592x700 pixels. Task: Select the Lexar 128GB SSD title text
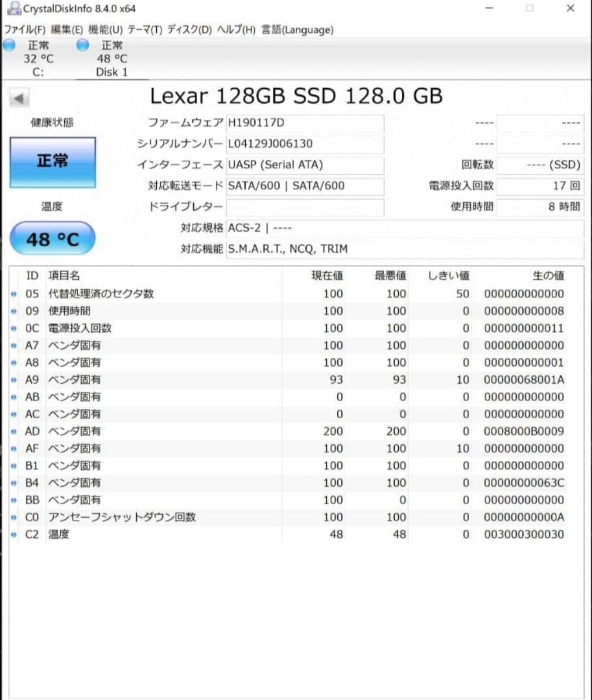click(x=296, y=95)
